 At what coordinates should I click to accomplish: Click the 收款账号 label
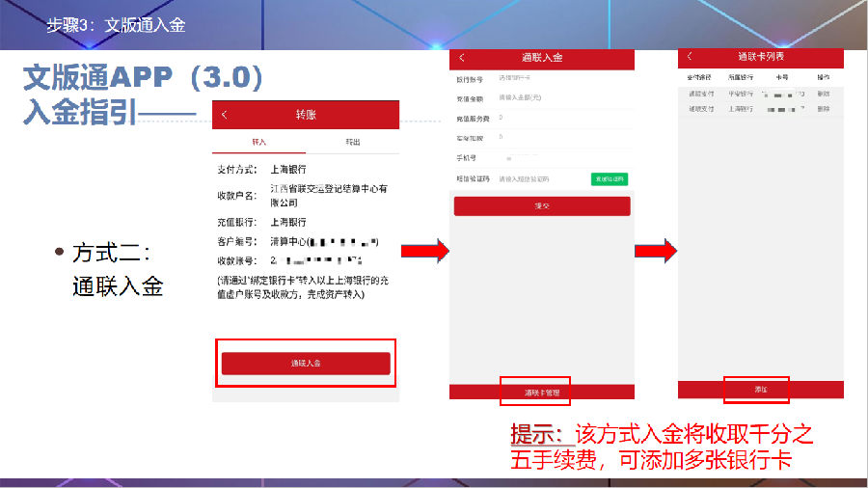pos(237,260)
